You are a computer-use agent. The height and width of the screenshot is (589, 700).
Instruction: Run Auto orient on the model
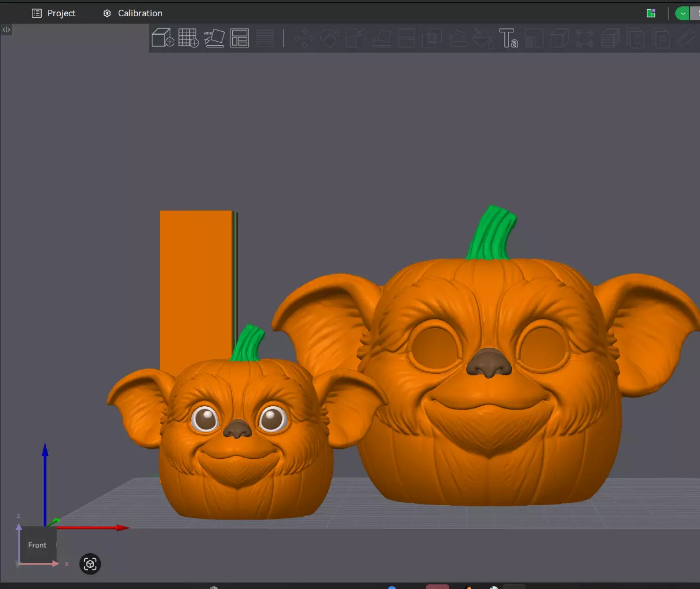point(214,38)
